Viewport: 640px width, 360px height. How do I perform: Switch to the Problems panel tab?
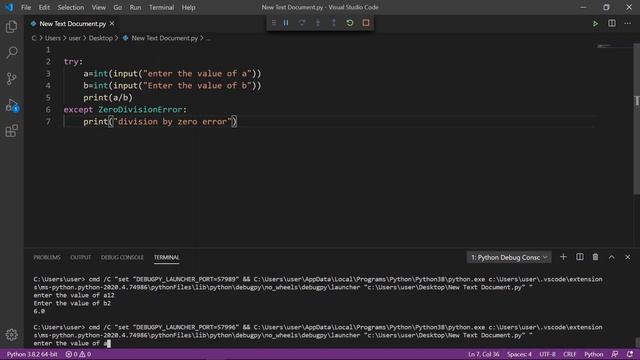pyautogui.click(x=47, y=257)
